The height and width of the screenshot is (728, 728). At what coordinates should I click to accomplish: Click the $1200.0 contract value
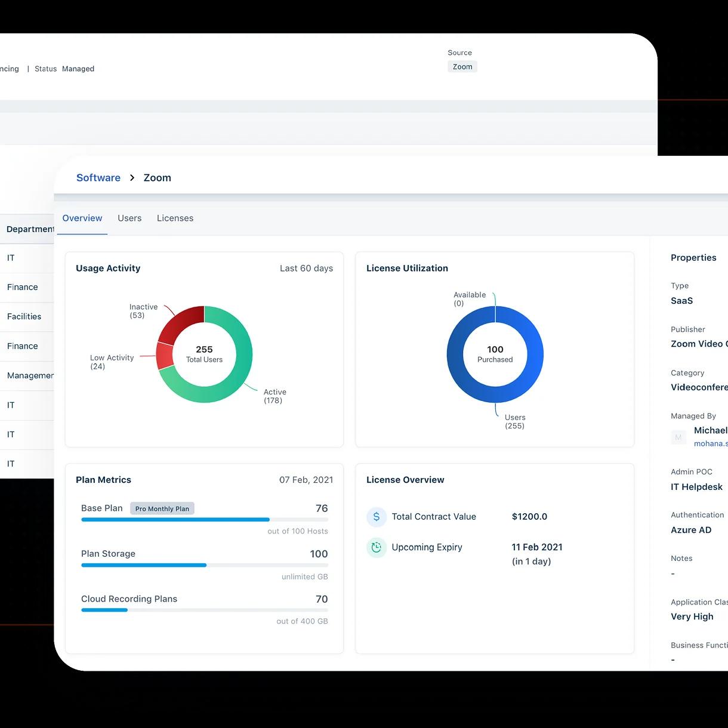(529, 517)
